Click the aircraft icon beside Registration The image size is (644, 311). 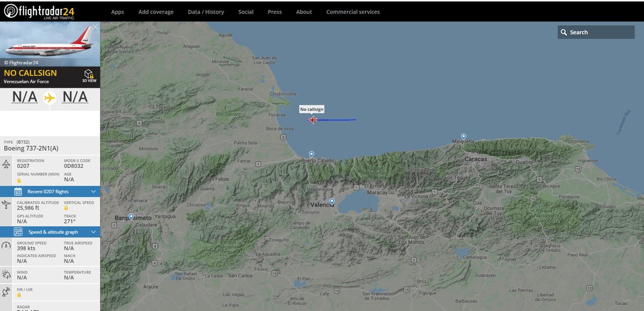[6, 164]
